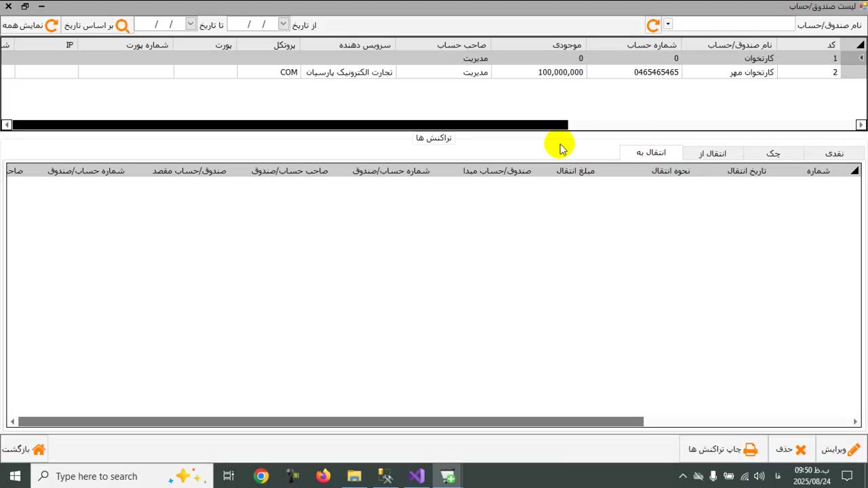Click the corner triangle of the upper table
The image size is (868, 488).
[x=860, y=45]
